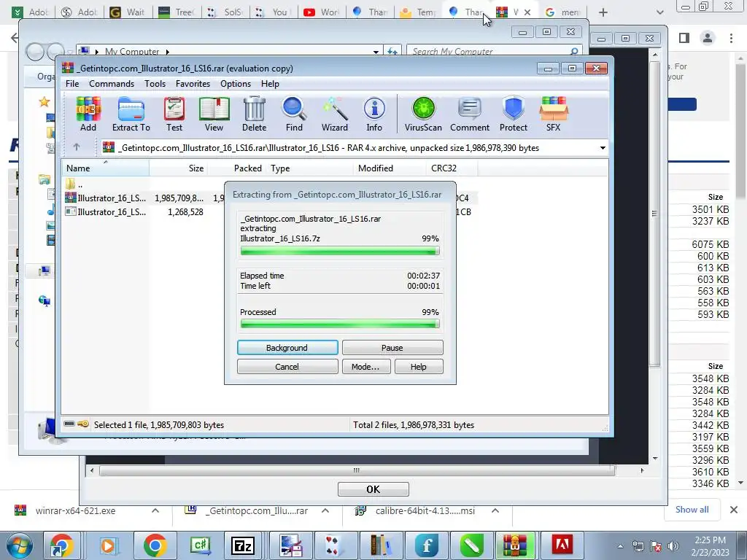Screen dimensions: 747x560
Task: Expand the archive path dropdown arrow
Action: point(603,148)
